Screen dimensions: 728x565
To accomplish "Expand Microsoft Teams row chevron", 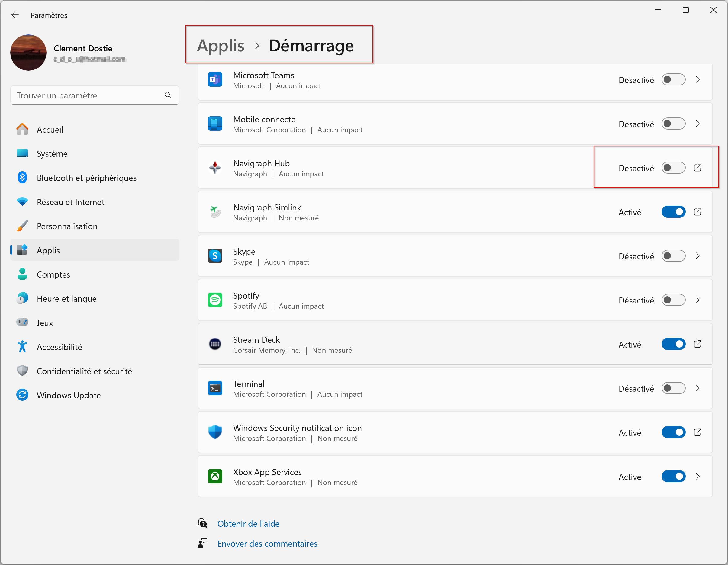I will 698,80.
